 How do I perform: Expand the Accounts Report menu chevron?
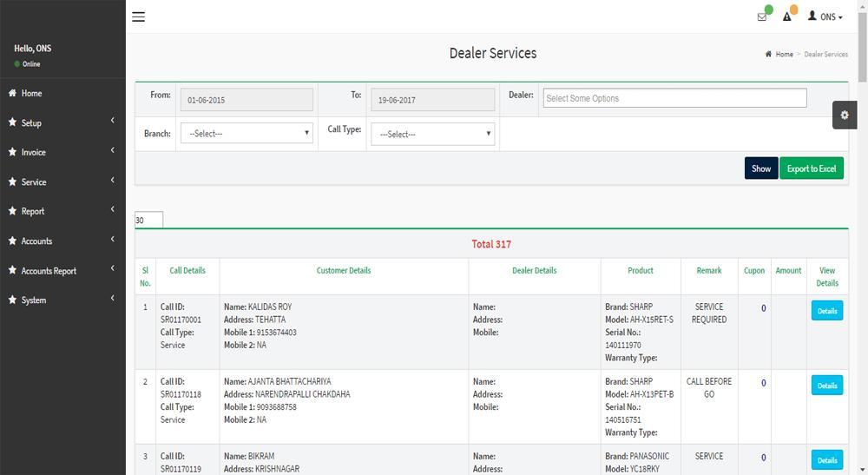point(112,268)
